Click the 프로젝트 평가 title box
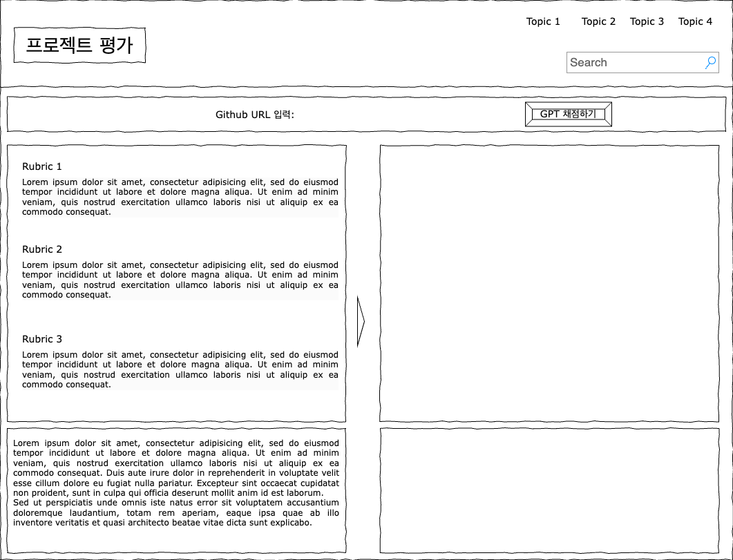733x560 pixels. click(x=79, y=45)
